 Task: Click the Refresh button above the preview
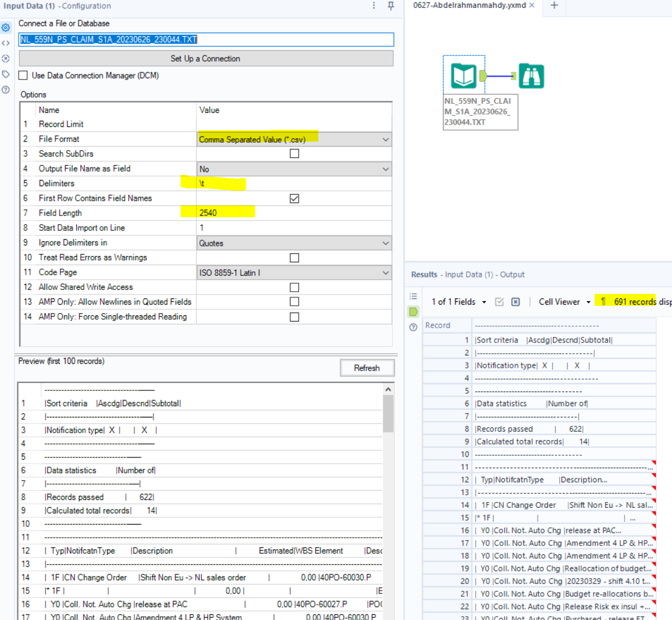[x=367, y=368]
